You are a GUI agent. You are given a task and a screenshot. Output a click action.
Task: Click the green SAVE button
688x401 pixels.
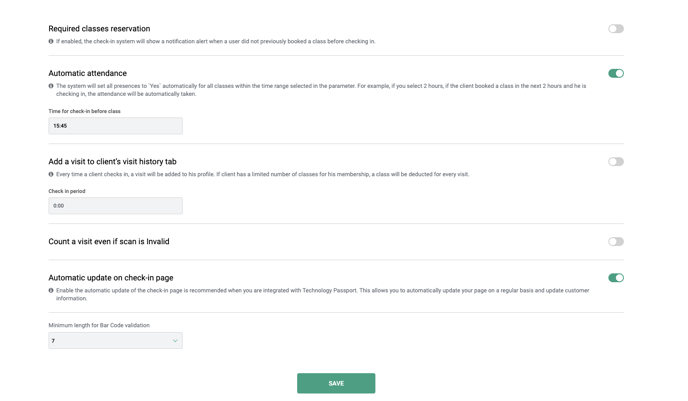336,383
